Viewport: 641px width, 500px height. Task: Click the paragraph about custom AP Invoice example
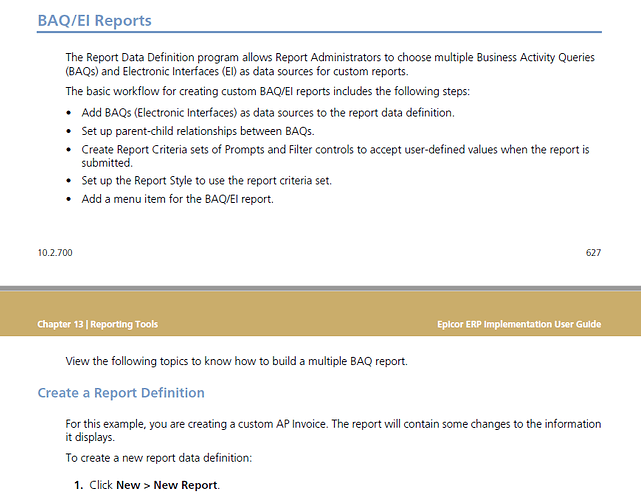333,430
